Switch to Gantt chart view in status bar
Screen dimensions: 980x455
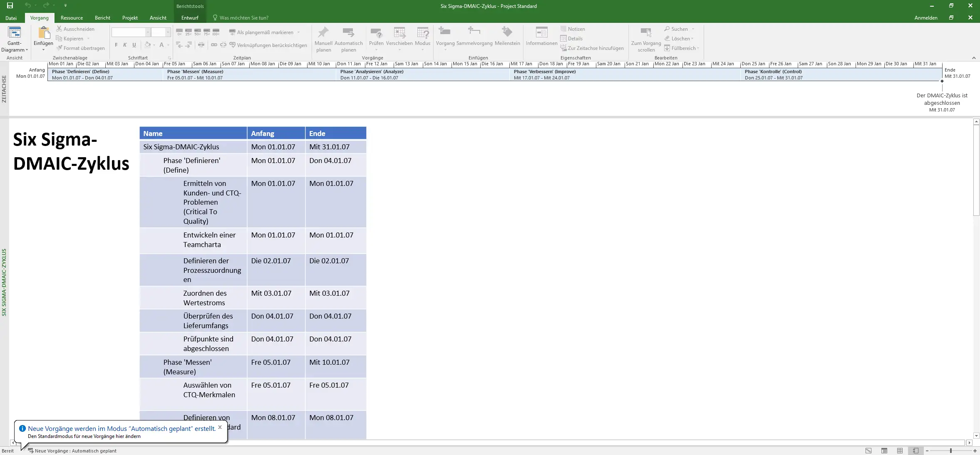click(x=868, y=451)
